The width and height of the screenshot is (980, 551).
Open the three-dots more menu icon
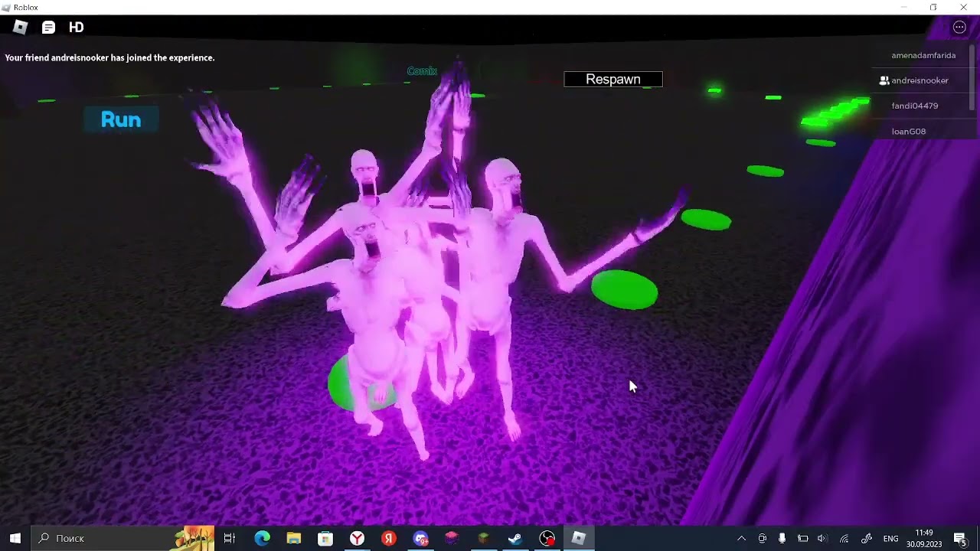(x=959, y=28)
